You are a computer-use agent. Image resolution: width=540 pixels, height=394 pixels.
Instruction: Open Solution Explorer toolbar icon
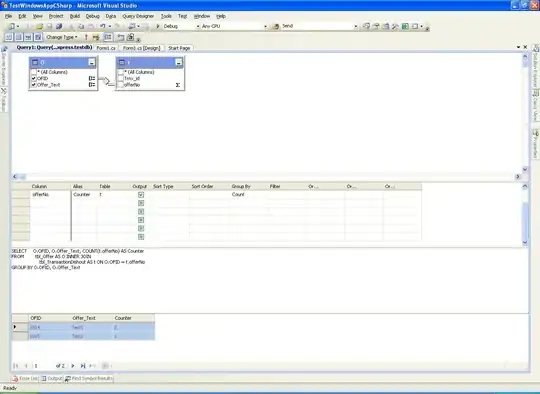pyautogui.click(x=366, y=26)
